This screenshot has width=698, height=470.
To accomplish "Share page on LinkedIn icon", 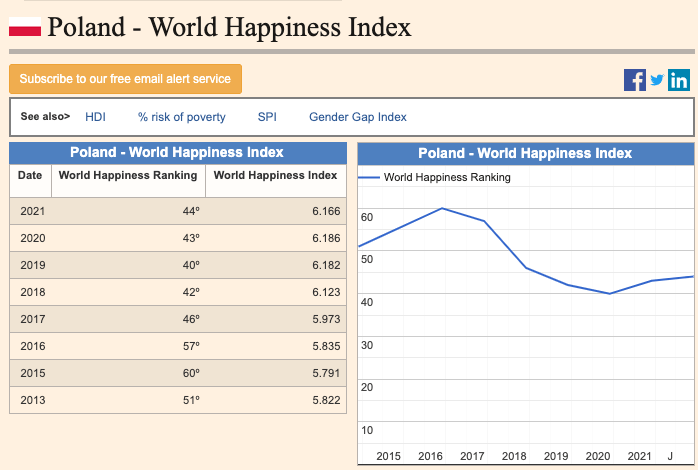I will pyautogui.click(x=679, y=80).
